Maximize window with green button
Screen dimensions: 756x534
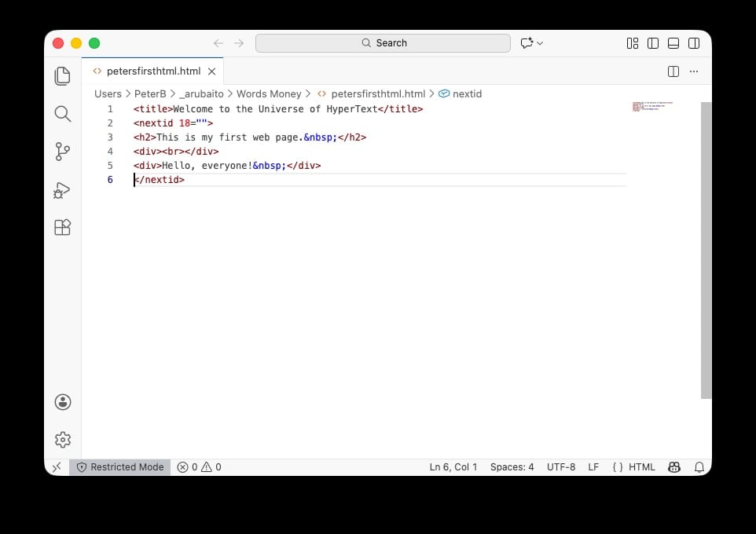(x=94, y=43)
